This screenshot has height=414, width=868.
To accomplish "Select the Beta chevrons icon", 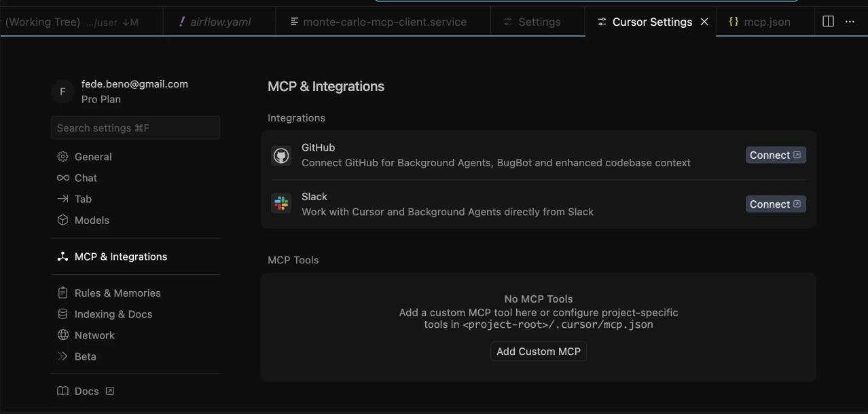I will (x=63, y=356).
